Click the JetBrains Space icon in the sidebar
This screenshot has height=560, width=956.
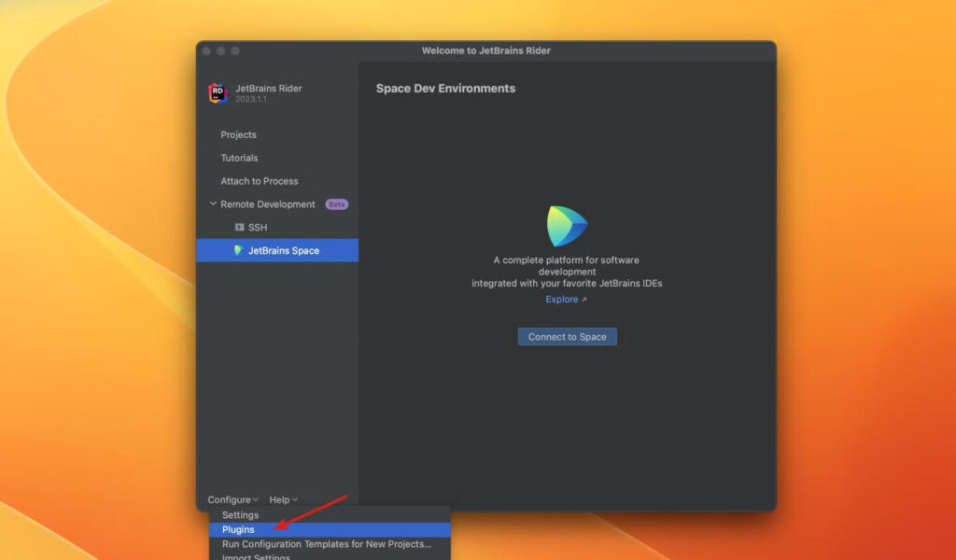coord(238,250)
